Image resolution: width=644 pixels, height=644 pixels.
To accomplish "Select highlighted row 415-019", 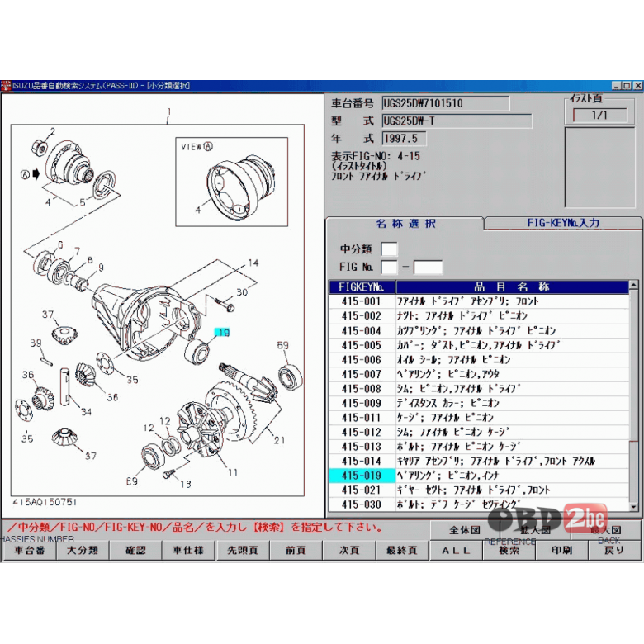I will 479,476.
